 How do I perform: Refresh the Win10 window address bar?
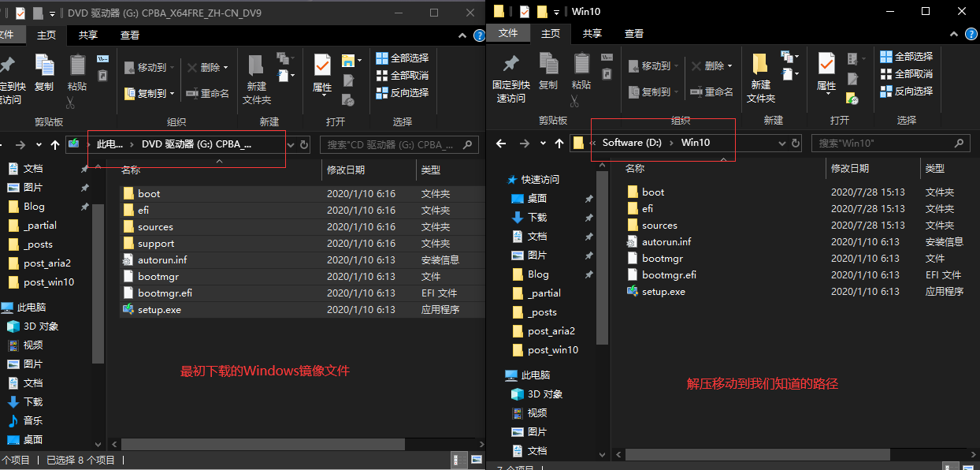click(x=796, y=143)
